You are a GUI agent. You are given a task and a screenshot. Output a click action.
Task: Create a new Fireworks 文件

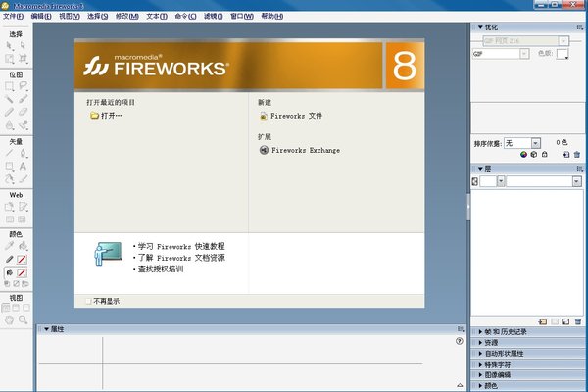[x=291, y=116]
